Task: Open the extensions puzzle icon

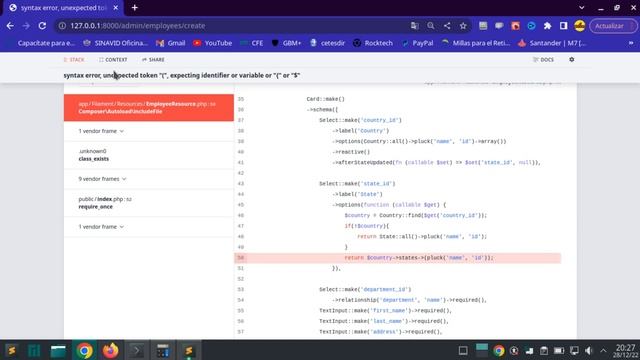Action: (547, 26)
